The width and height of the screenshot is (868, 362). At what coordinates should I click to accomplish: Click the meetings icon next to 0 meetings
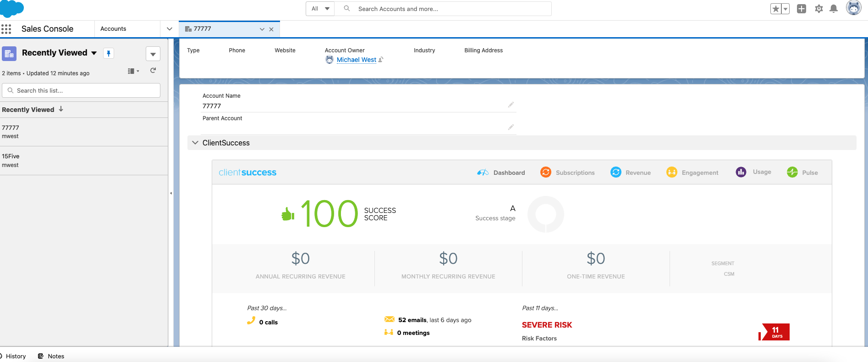(x=389, y=332)
